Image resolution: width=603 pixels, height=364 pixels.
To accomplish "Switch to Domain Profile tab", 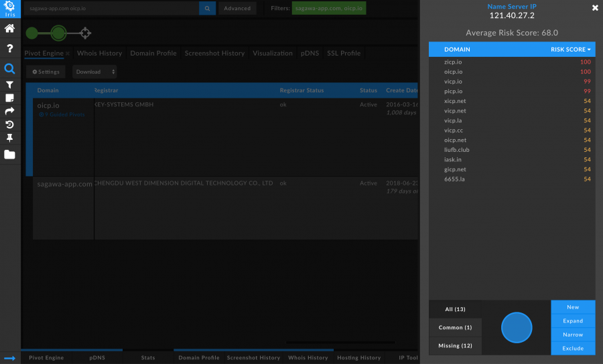I will point(153,53).
